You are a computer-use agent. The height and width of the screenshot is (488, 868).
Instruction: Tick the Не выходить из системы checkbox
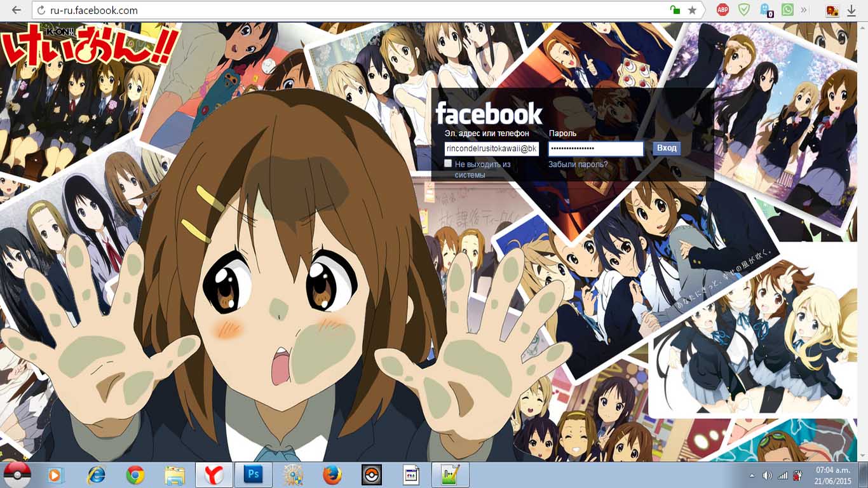tap(448, 163)
